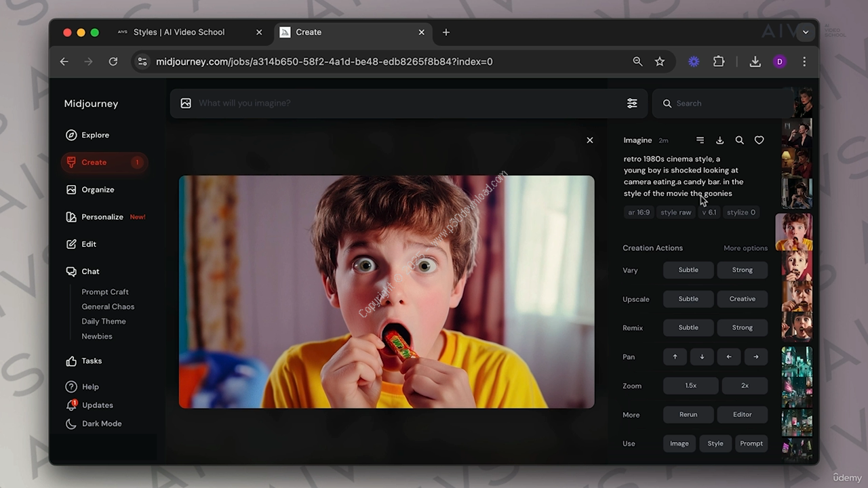This screenshot has height=488, width=868.
Task: Expand More options
Action: pyautogui.click(x=745, y=248)
